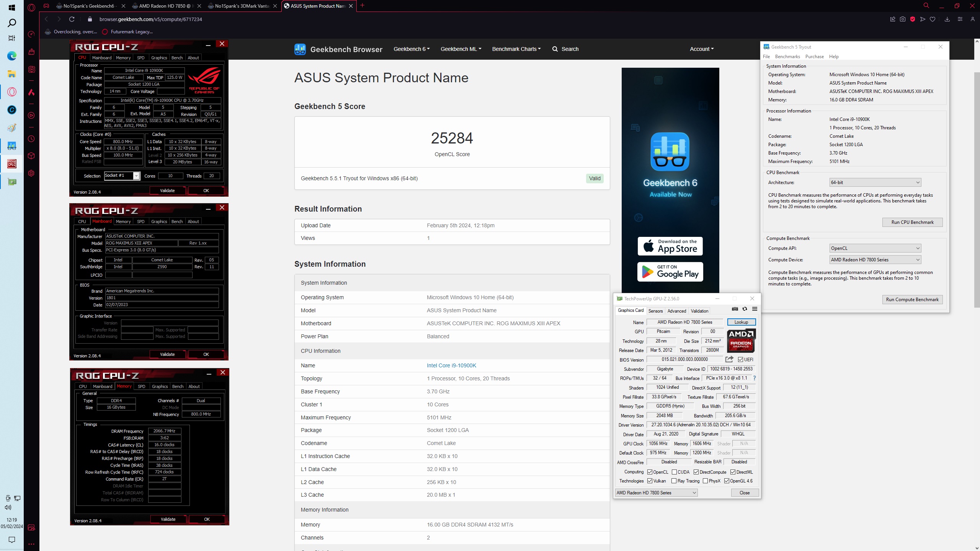Open GX Control speedometer icon in Opera sidebar
The height and width of the screenshot is (551, 980).
pyautogui.click(x=31, y=34)
